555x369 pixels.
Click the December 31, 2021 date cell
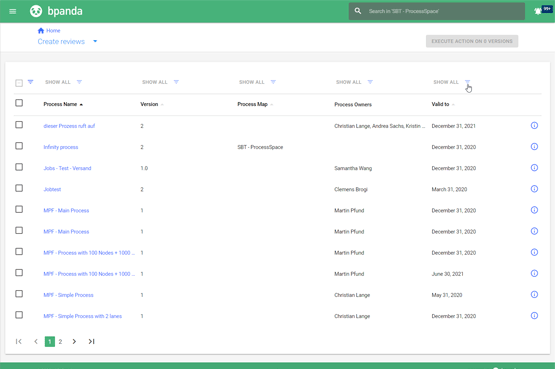pos(453,126)
